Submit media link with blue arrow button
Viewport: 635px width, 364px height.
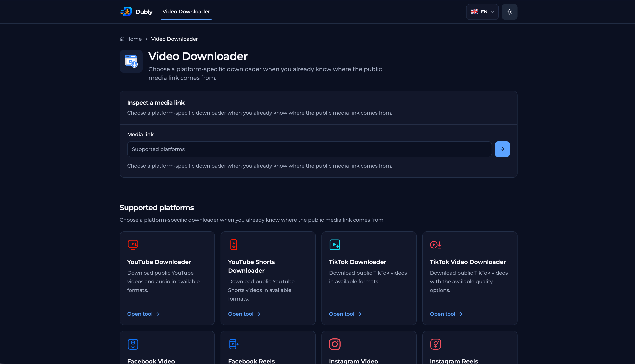[502, 149]
